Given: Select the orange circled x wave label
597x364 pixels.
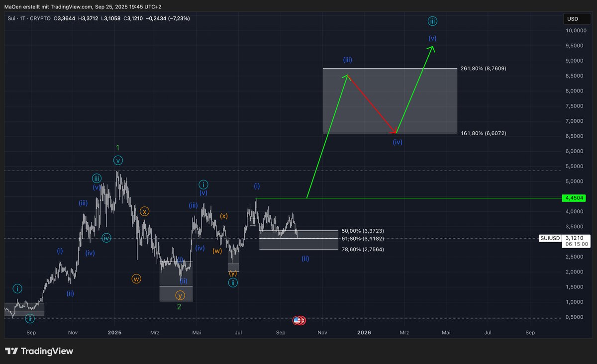Looking at the screenshot, I should point(144,211).
